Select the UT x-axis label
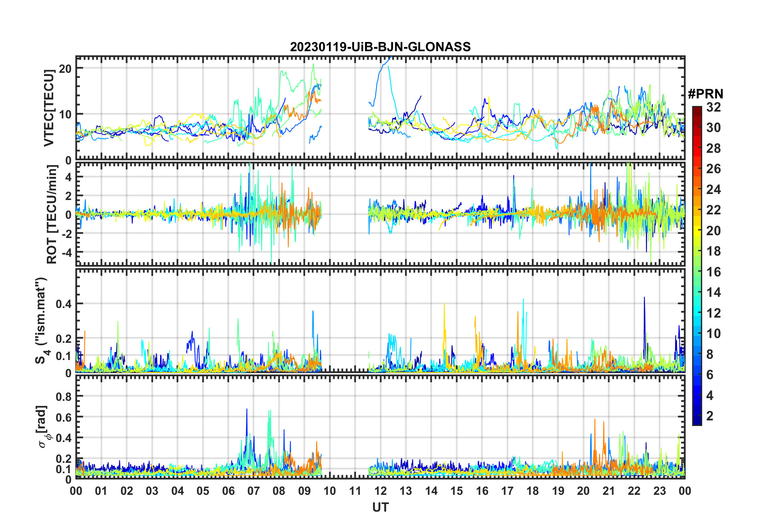 (x=380, y=508)
